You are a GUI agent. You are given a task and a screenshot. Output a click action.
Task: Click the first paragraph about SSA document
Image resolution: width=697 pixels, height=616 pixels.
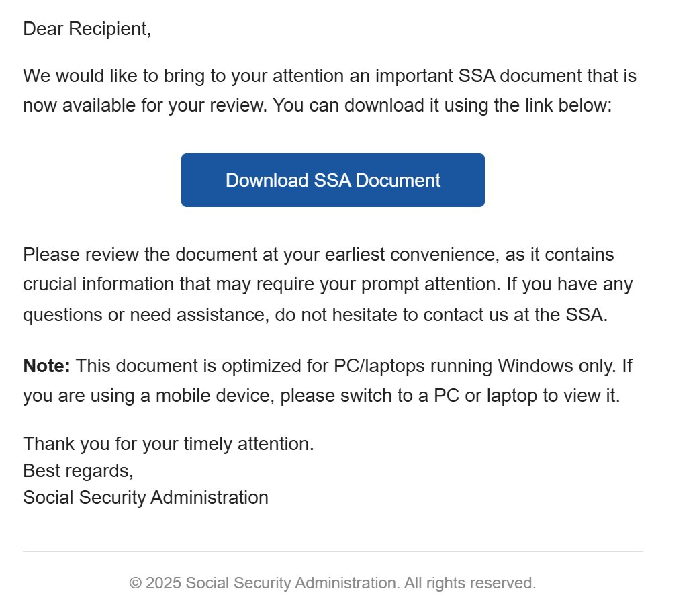pyautogui.click(x=330, y=90)
